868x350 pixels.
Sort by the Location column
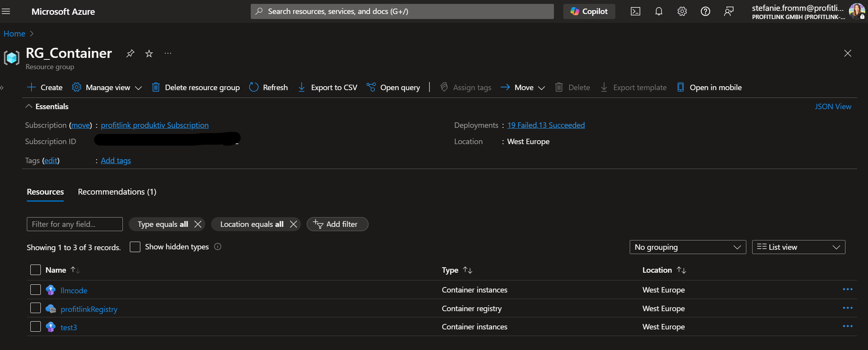(664, 270)
